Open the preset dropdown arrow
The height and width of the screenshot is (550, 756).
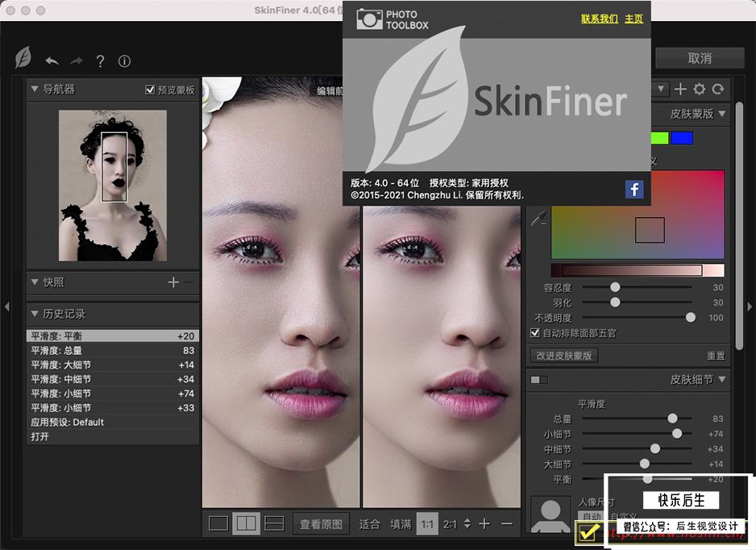click(x=661, y=89)
